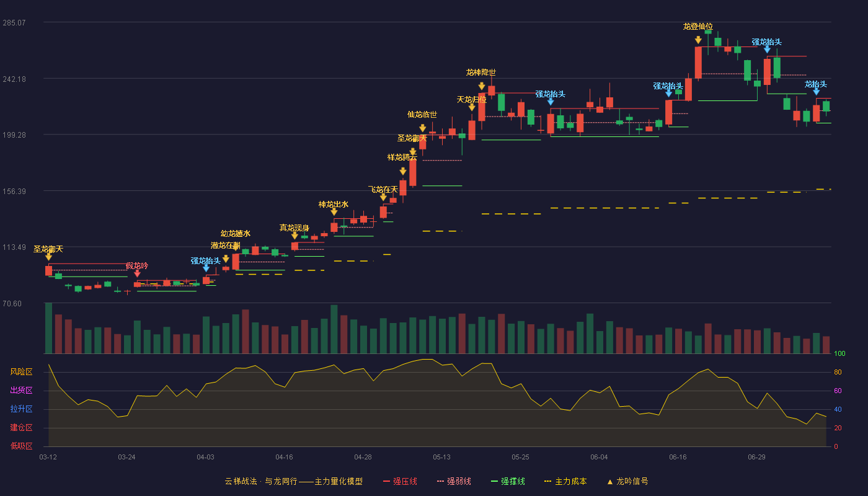The width and height of the screenshot is (868, 496).
Task: Select the 199.28 price axis label
Action: pyautogui.click(x=14, y=135)
